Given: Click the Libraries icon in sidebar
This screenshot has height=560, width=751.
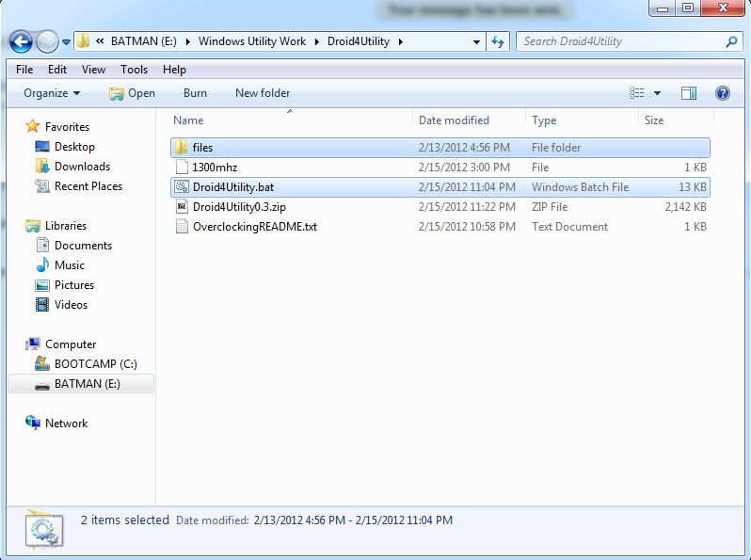Looking at the screenshot, I should coord(33,226).
